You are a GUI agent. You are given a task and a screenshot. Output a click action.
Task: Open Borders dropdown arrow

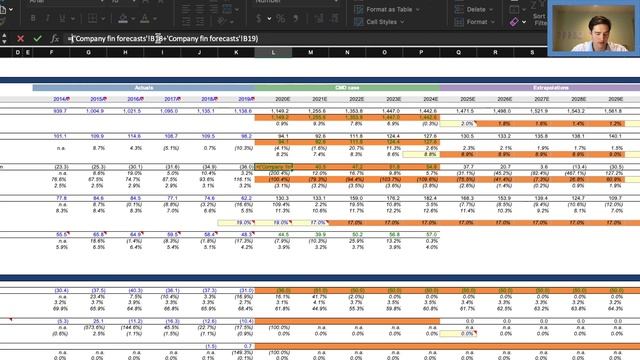103,19
